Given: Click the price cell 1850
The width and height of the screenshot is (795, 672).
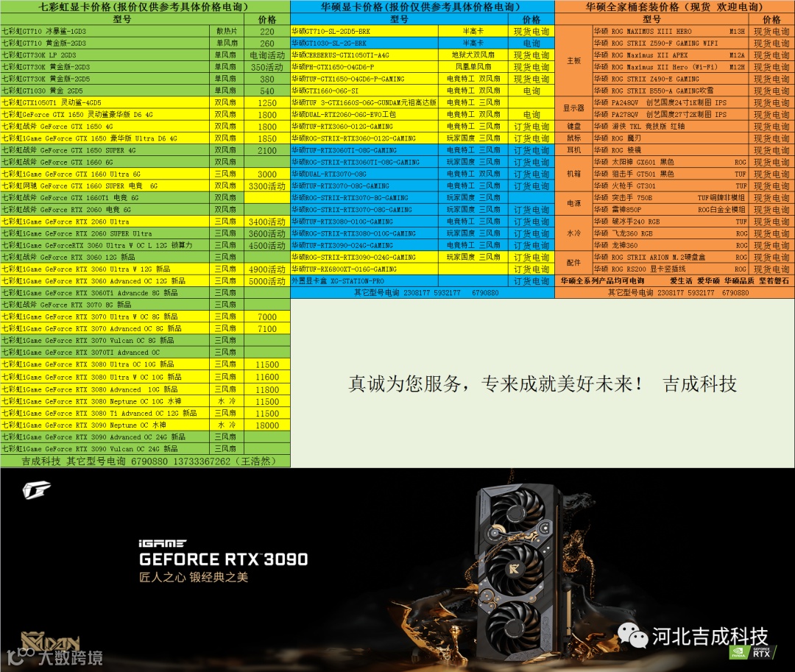Looking at the screenshot, I should click(x=267, y=138).
